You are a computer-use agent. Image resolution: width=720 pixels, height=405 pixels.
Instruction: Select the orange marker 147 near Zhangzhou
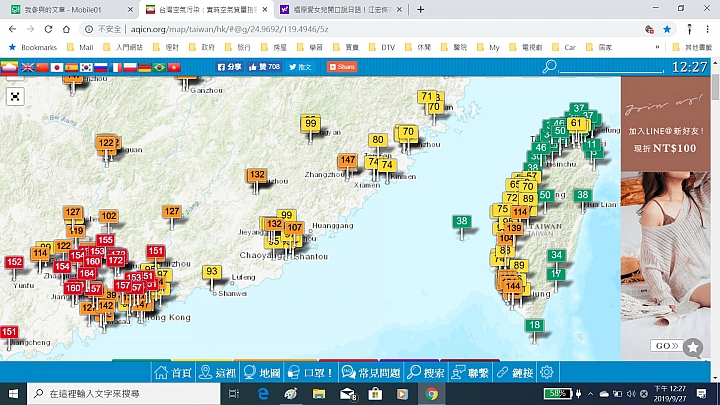347,160
